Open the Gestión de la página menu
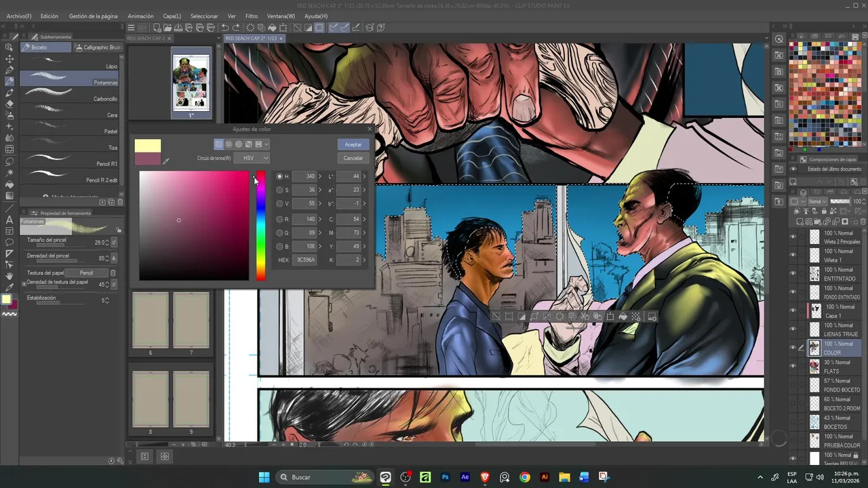Image resolution: width=868 pixels, height=488 pixels. tap(93, 16)
